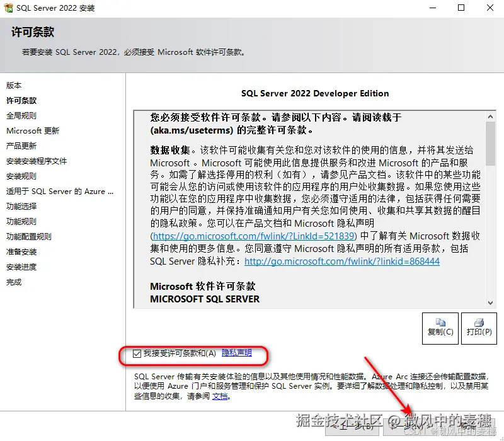Select the 功能配置规则 step
Image resolution: width=504 pixels, height=441 pixels.
tap(29, 237)
